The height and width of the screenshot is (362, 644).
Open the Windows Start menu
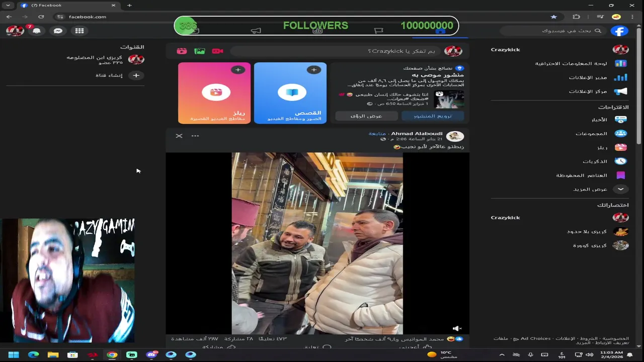[14, 354]
